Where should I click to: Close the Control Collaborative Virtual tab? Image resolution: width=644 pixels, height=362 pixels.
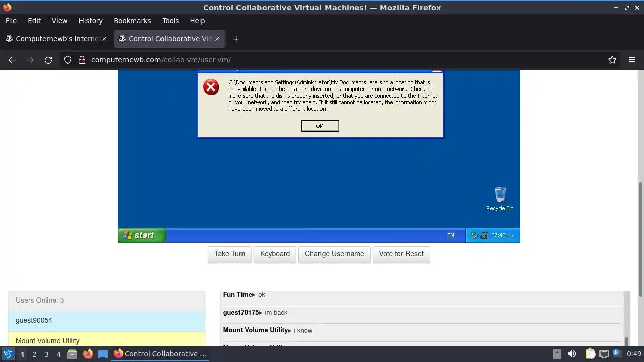pos(217,39)
